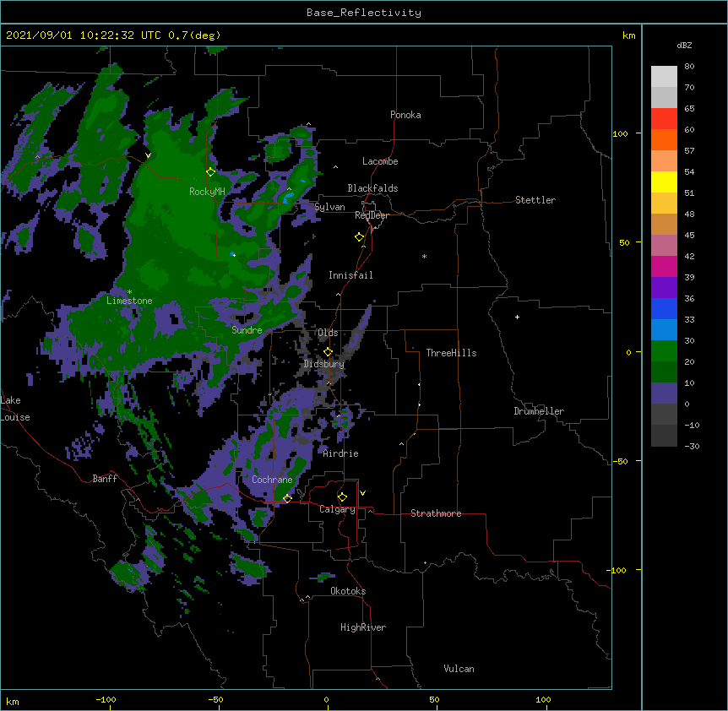Select the Sundre town label
This screenshot has height=711, width=728.
click(247, 330)
